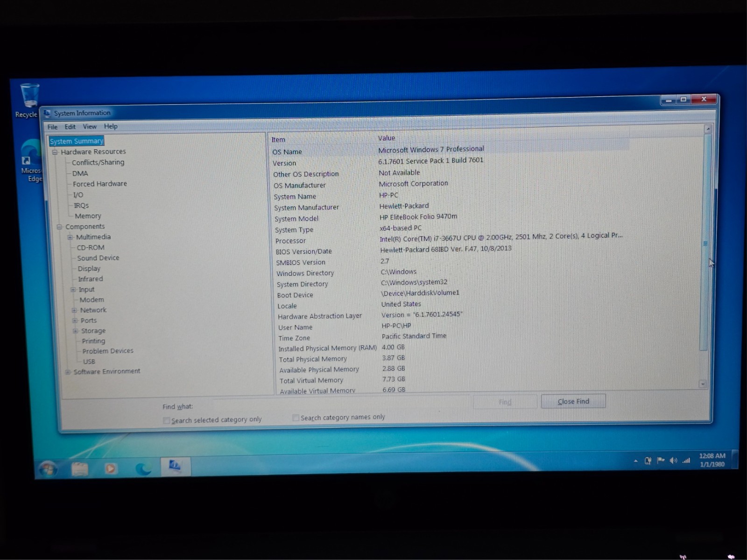Expand the Ports node
Image resolution: width=747 pixels, height=560 pixels.
coord(75,321)
